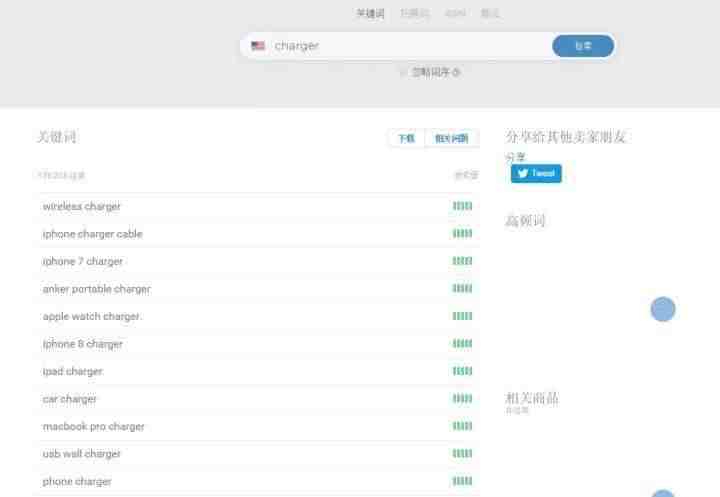Open the wireless charger keyword

(82, 207)
